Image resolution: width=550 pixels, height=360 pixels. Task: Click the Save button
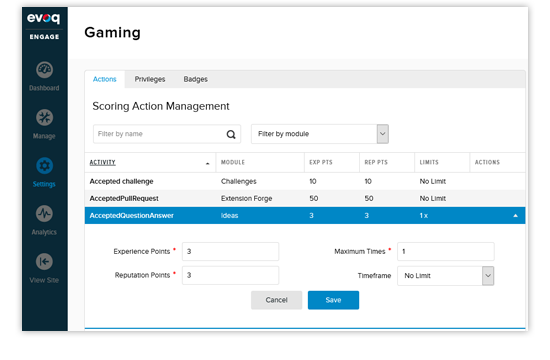coord(333,300)
